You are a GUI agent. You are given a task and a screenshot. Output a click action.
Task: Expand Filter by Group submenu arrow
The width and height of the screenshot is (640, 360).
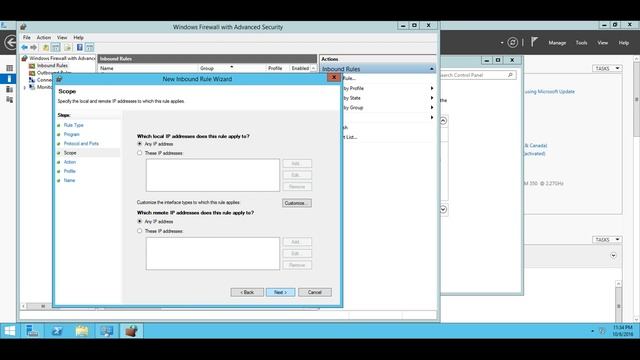pos(432,107)
